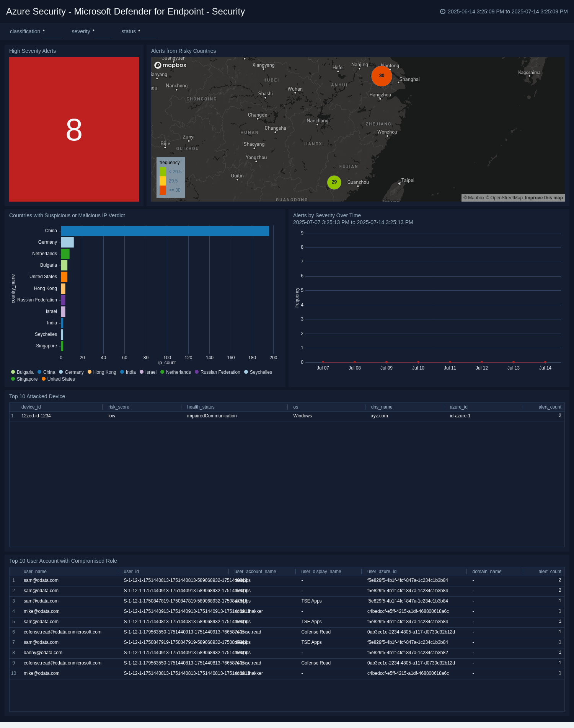The image size is (574, 728).
Task: Open the OpenStreetMap attribution link
Action: pos(504,198)
